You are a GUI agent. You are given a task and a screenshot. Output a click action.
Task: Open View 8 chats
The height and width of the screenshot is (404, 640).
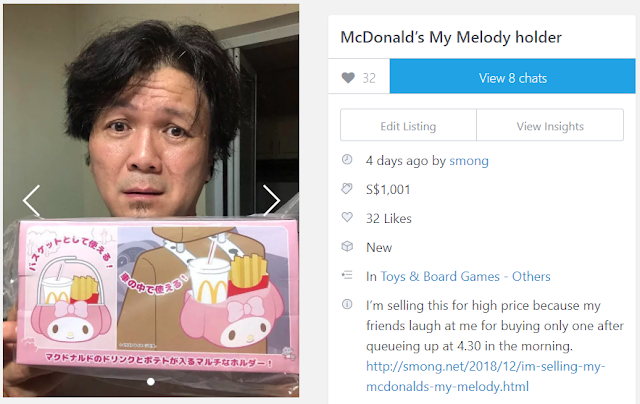[x=513, y=76]
